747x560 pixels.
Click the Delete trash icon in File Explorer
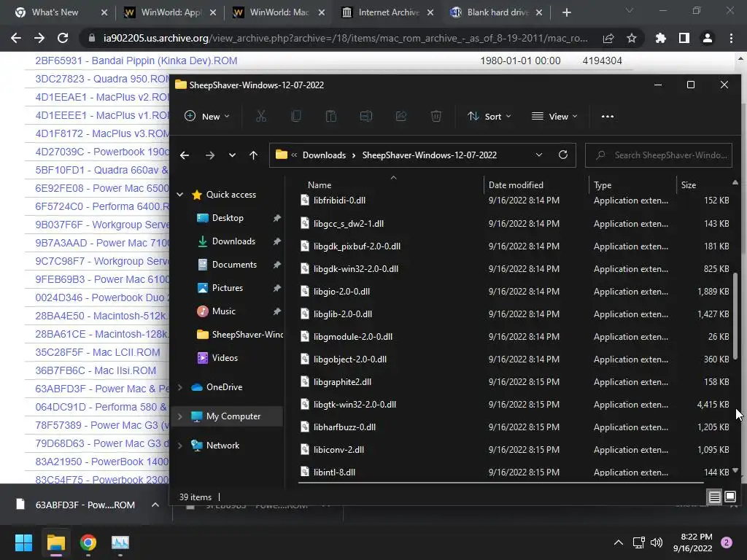point(436,116)
